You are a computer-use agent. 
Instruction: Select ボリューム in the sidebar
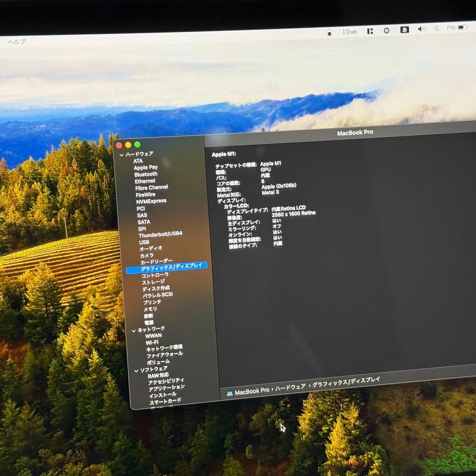(x=158, y=362)
